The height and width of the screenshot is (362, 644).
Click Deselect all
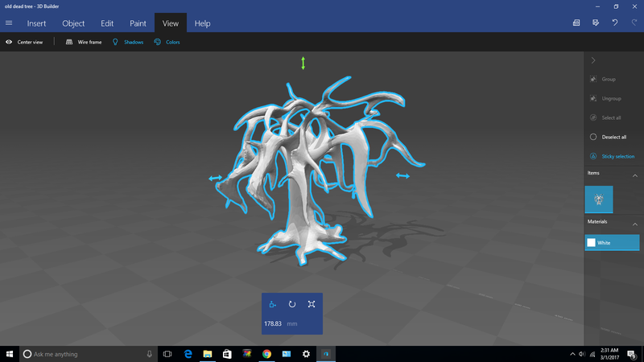coord(608,137)
